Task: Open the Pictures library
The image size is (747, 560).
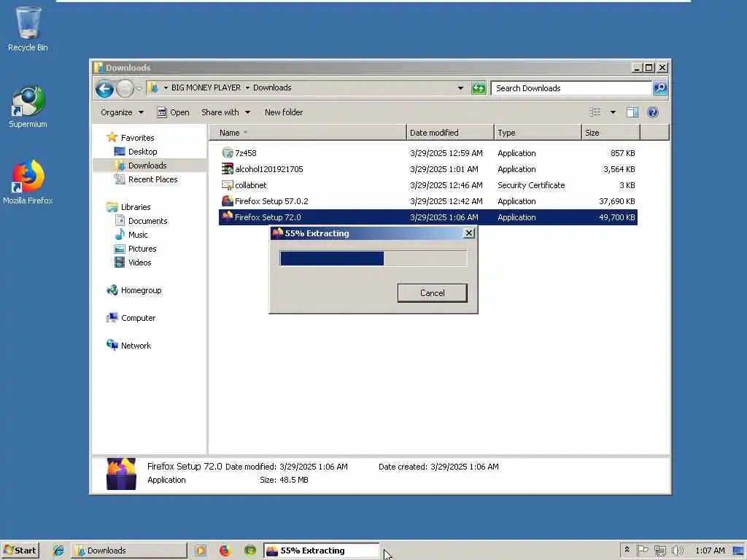Action: [x=142, y=249]
